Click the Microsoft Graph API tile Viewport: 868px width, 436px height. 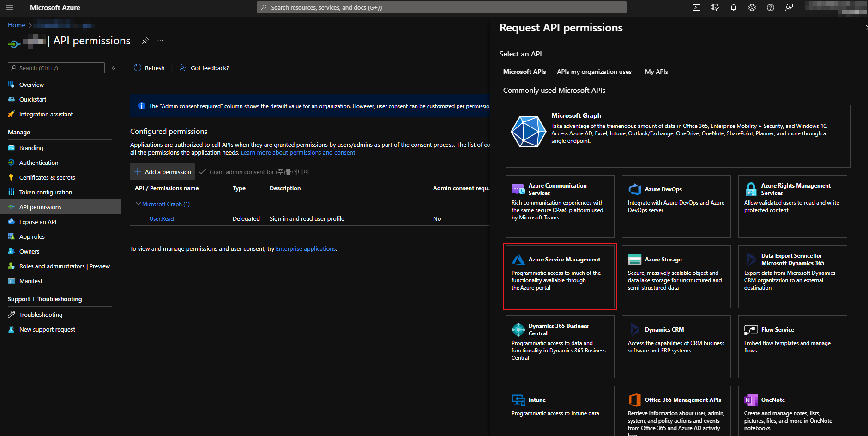point(677,136)
